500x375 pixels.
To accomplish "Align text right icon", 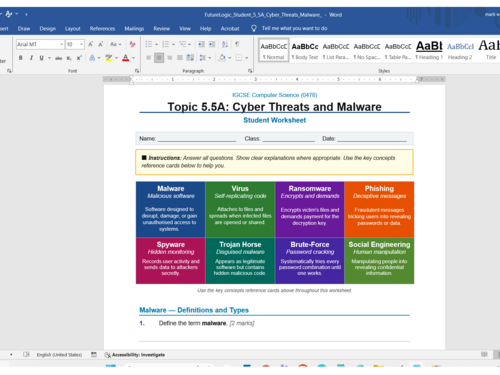I will click(x=169, y=58).
